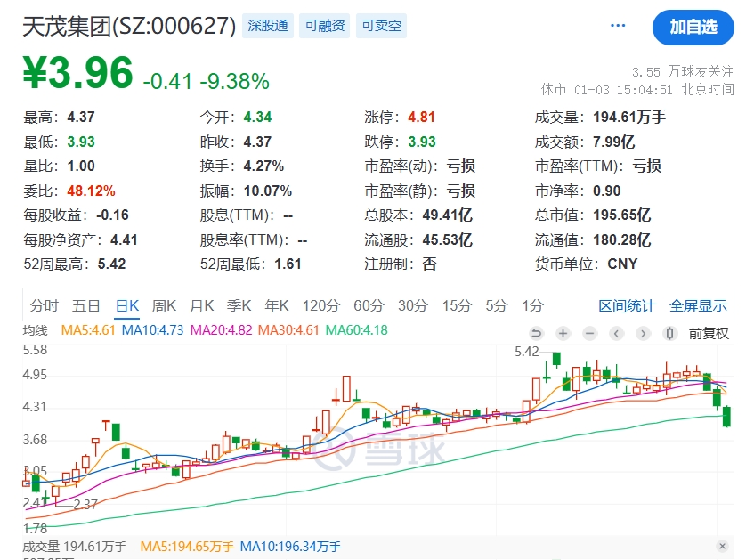Zoom out the K-line chart with minus icon
Viewport: 754px width, 560px height.
pos(589,333)
